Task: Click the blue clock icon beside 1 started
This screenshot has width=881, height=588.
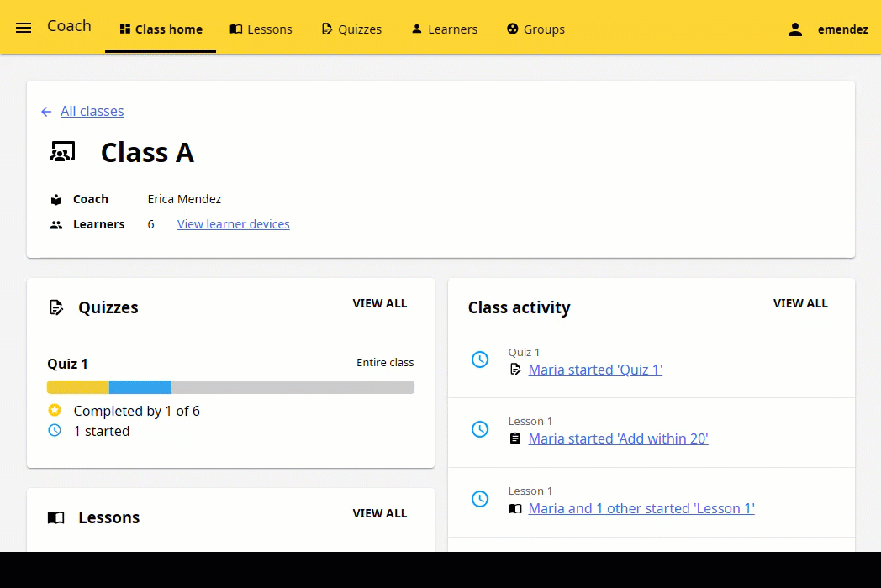Action: 55,430
